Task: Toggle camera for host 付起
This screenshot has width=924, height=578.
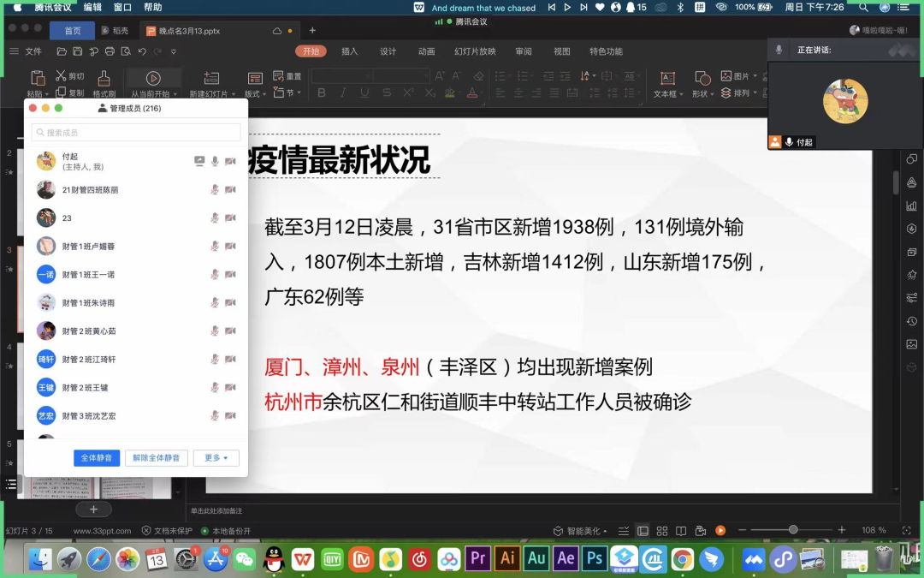Action: (x=230, y=161)
